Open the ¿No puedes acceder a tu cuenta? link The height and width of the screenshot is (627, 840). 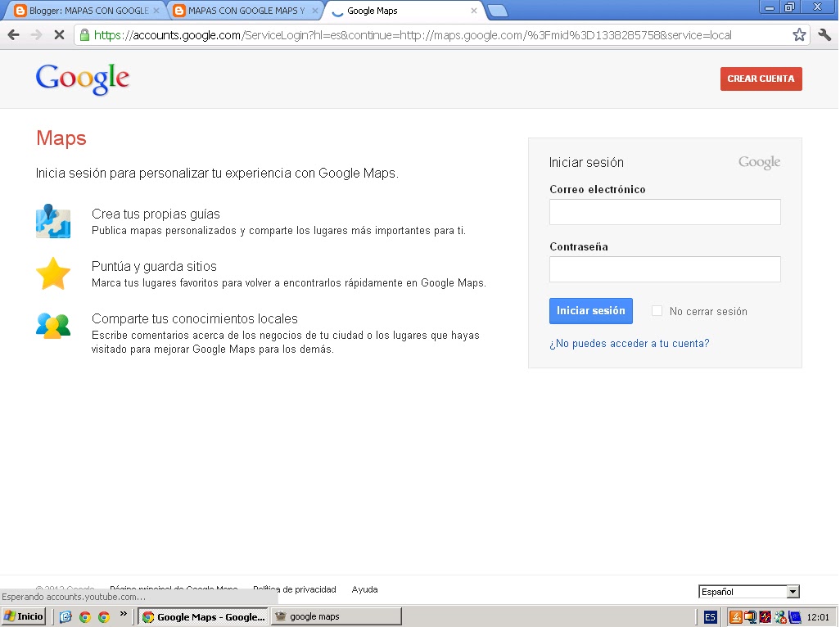630,343
